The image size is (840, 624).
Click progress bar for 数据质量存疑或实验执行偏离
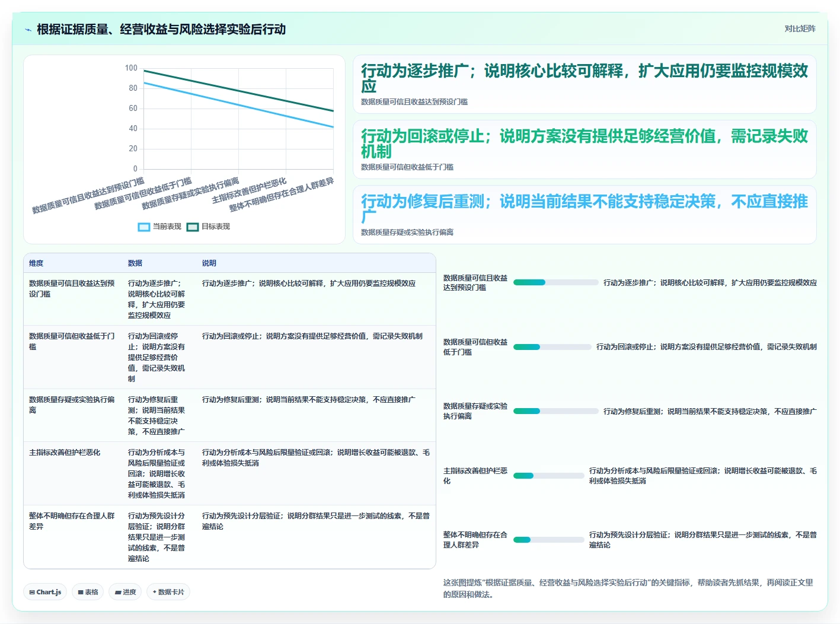click(555, 411)
